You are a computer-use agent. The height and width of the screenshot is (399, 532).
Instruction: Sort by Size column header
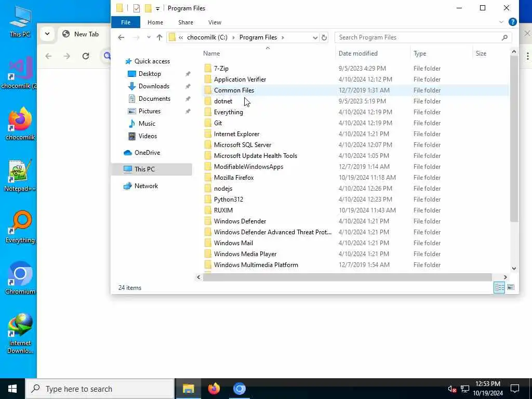click(481, 54)
